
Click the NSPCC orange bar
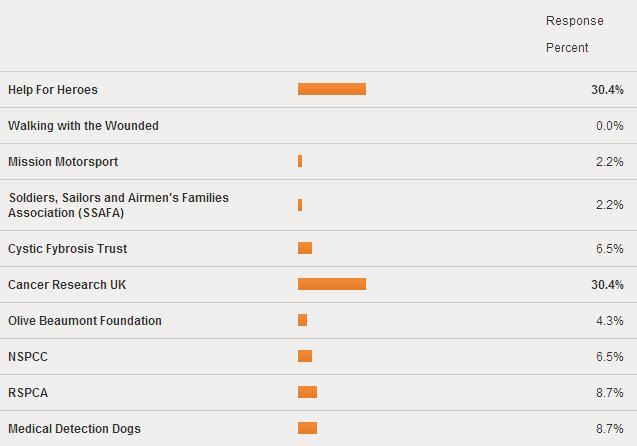[305, 357]
